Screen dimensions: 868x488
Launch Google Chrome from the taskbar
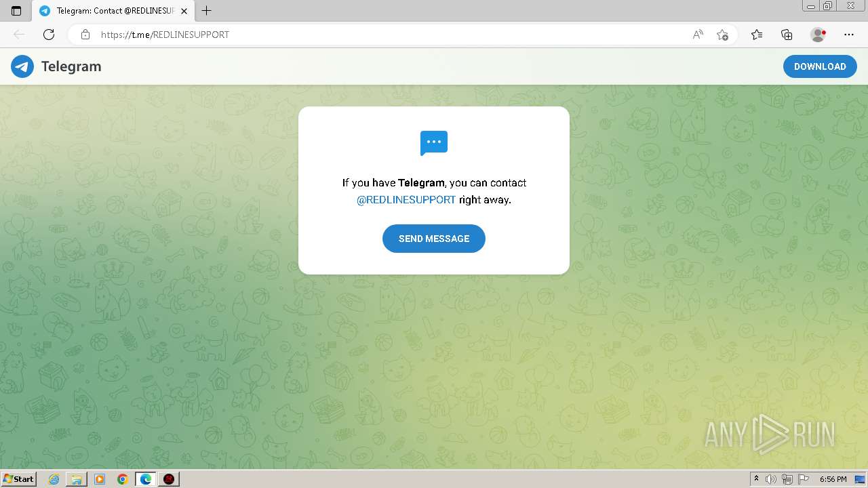[x=123, y=479]
